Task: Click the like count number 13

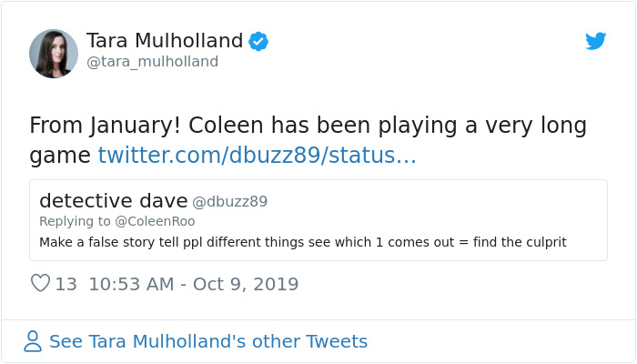Action: point(66,284)
